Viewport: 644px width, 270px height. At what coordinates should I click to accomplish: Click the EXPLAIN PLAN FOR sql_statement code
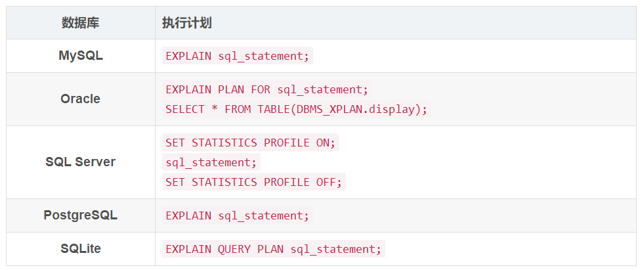267,89
